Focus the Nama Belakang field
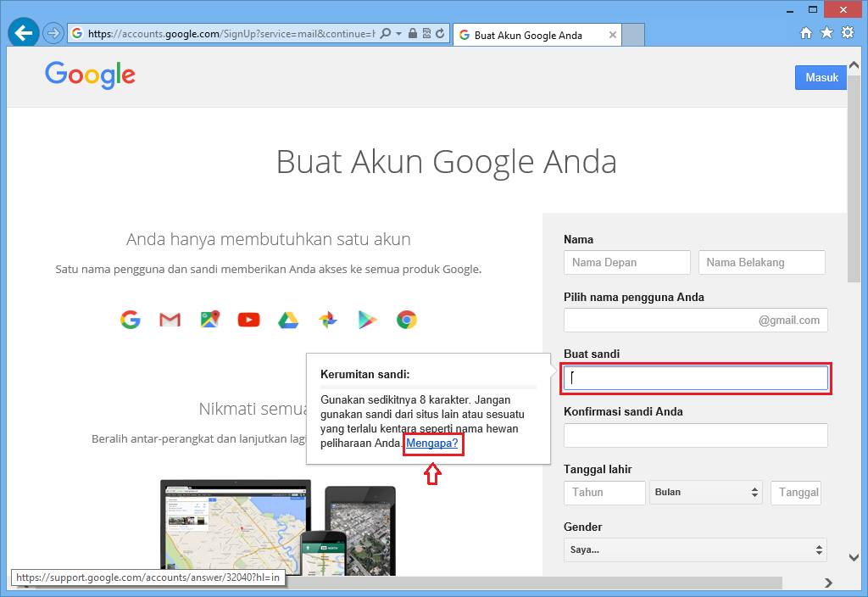The width and height of the screenshot is (868, 597). point(762,263)
